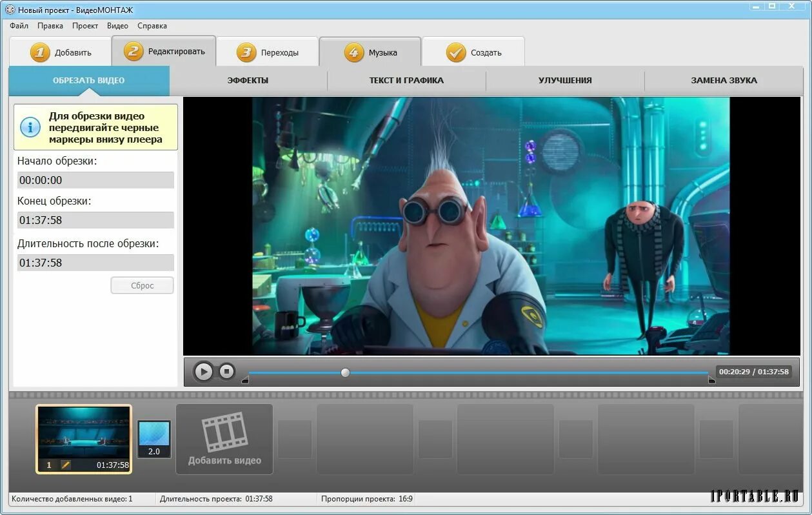Open the Файл menu
Screen dimensions: 812x515
[19, 26]
